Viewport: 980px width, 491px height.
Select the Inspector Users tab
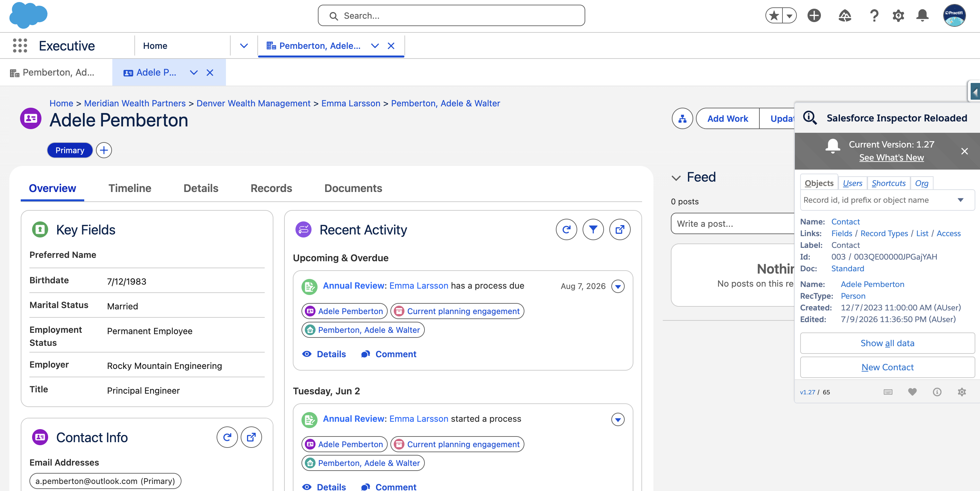pos(853,183)
